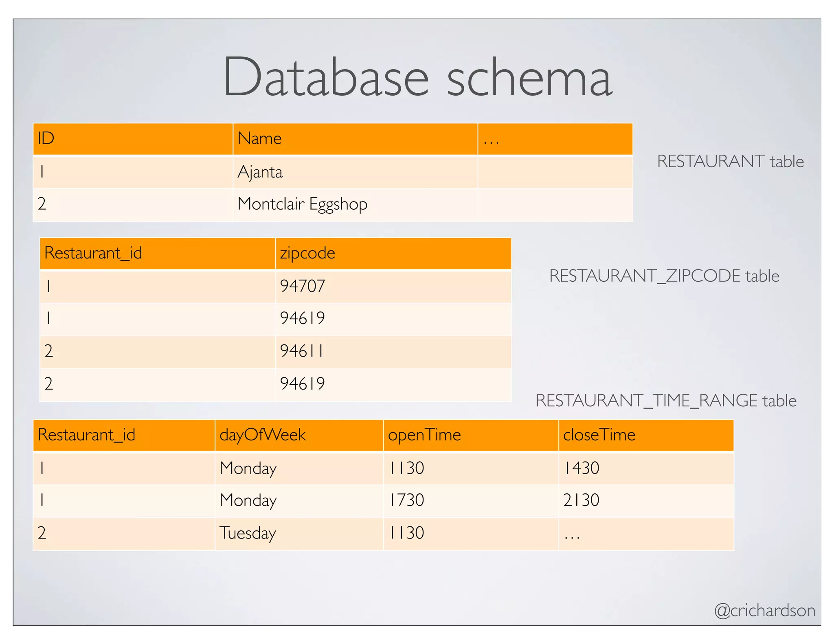Select the 1730 openTime cell
Screen dimensions: 834x644
(406, 500)
